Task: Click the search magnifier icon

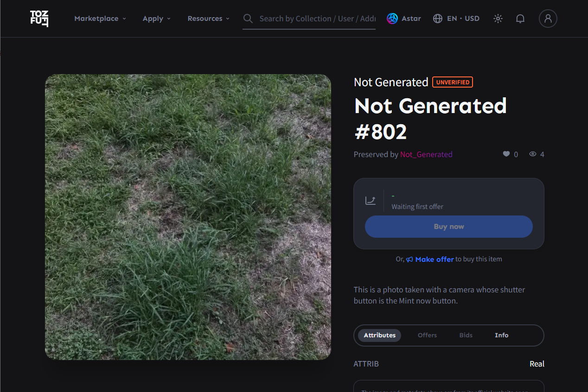Action: [248, 19]
